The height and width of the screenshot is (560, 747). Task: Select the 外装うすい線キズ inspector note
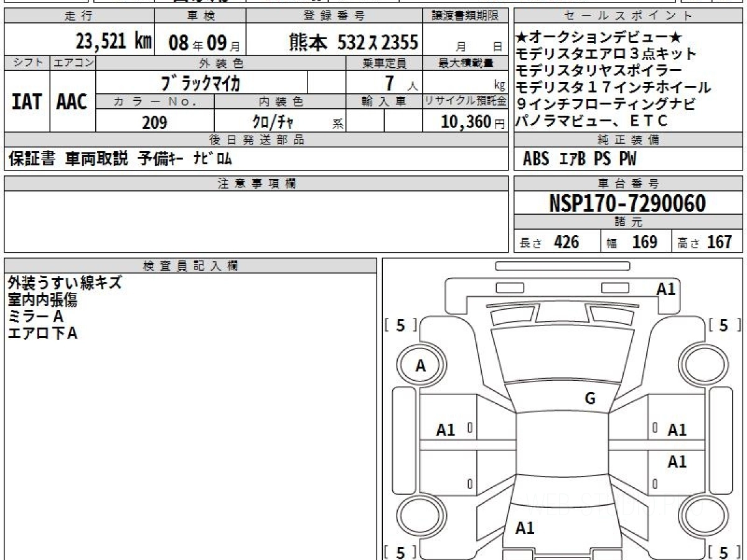pyautogui.click(x=65, y=283)
